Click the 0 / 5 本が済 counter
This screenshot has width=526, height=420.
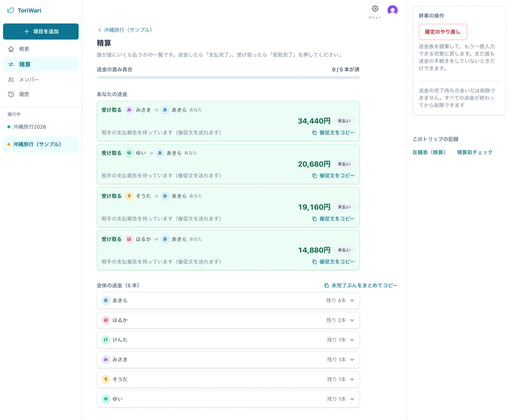[x=346, y=70]
